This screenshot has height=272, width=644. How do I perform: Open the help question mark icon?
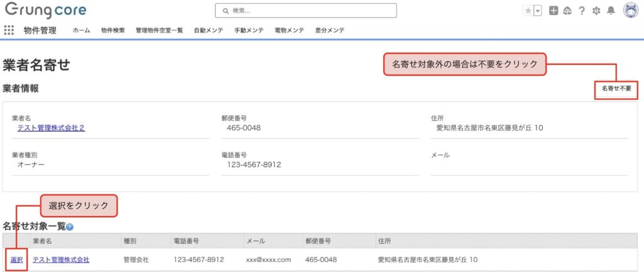coord(582,11)
